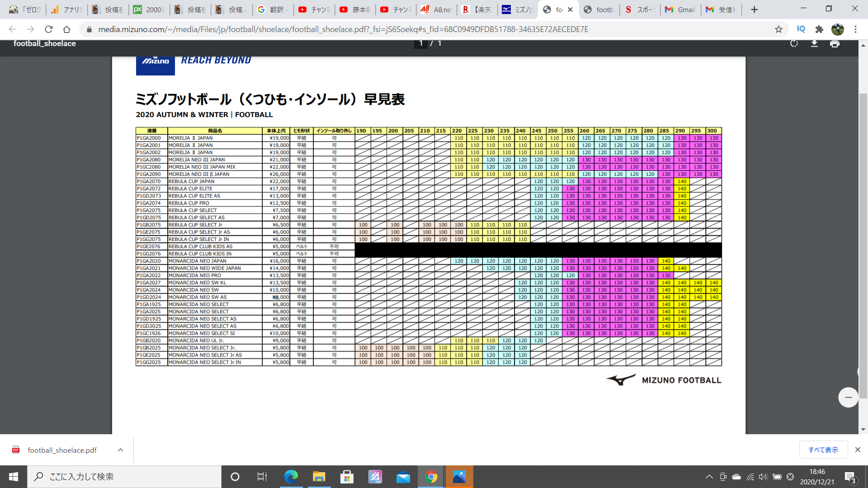Reload the current page
868x488 pixels.
(x=49, y=29)
